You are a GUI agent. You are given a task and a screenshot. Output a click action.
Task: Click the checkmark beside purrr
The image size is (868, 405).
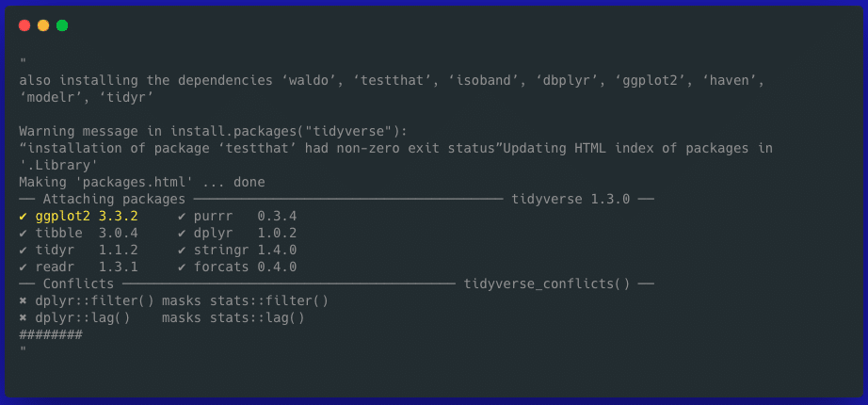182,216
